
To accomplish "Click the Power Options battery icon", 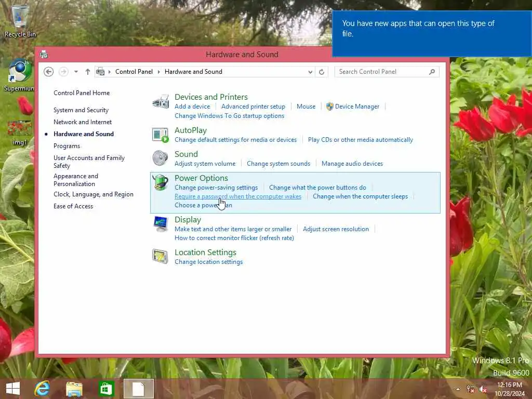I will (160, 182).
